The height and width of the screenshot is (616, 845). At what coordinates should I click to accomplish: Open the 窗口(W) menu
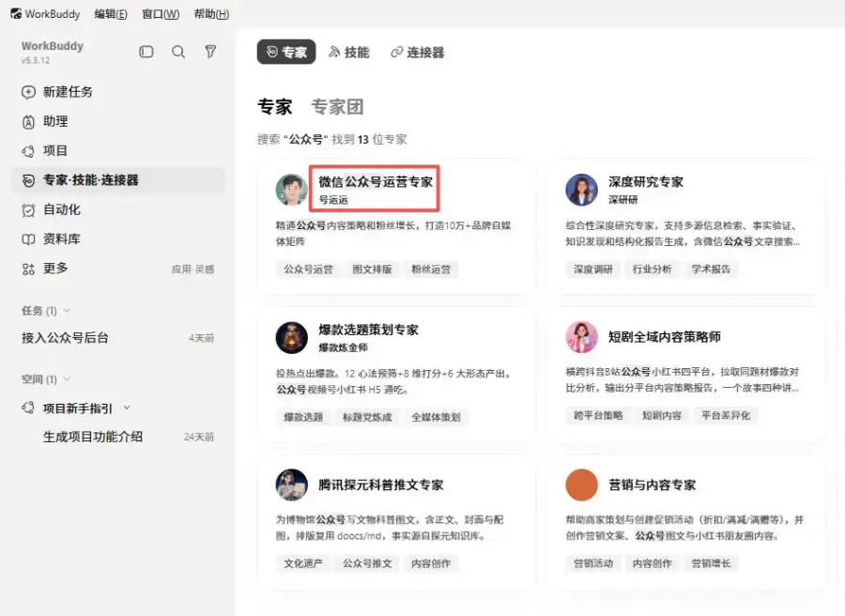tap(161, 14)
